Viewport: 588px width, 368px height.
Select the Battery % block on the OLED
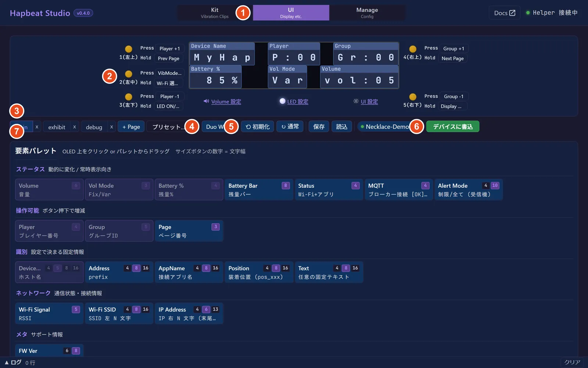[215, 77]
